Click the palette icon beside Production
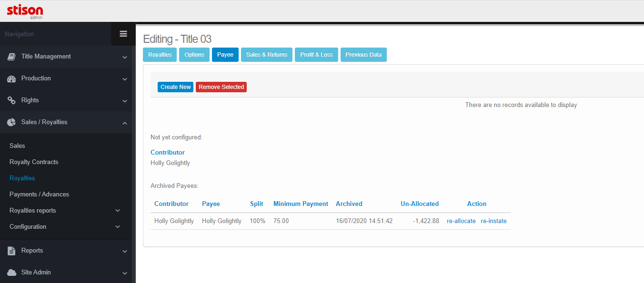 tap(11, 78)
